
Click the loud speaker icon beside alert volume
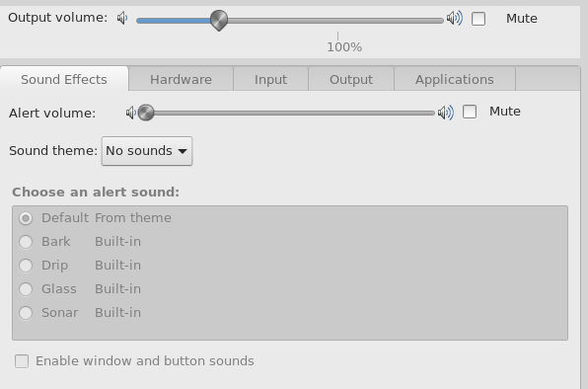pyautogui.click(x=446, y=113)
